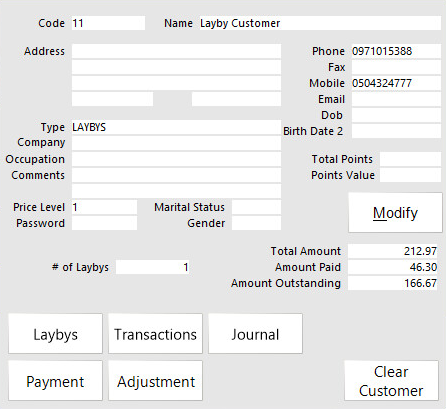446x409 pixels.
Task: Click the Marital Status field
Action: click(256, 207)
